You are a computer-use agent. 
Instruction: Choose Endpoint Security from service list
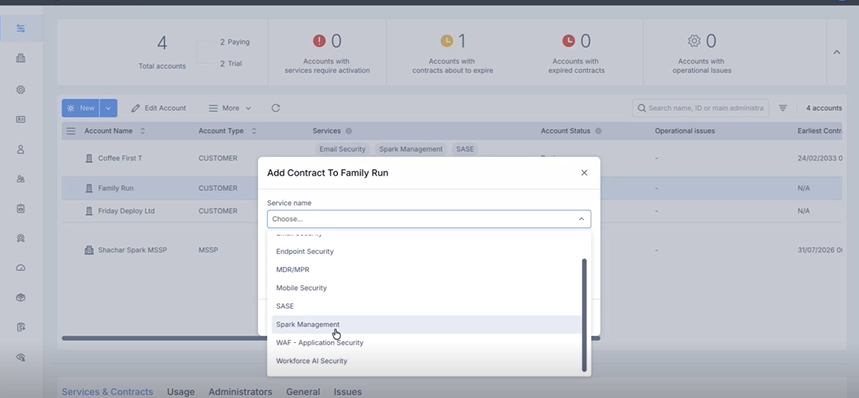point(426,251)
